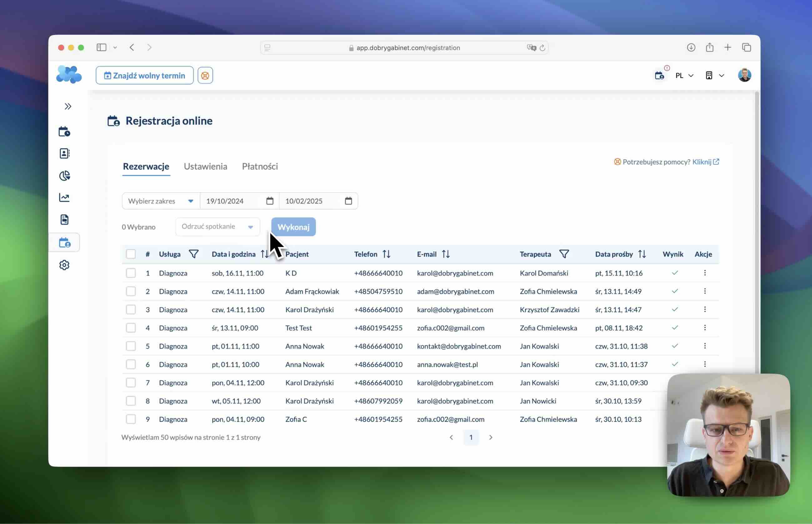
Task: Select the checkbox for row 4 Test Test
Action: click(x=131, y=328)
